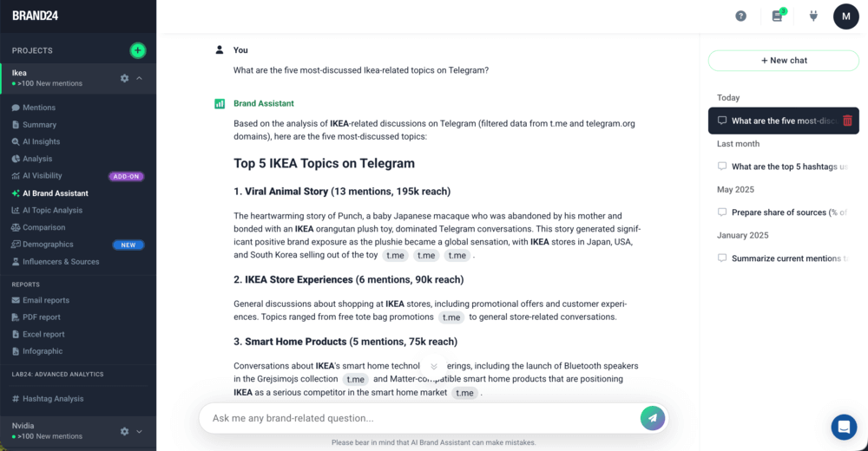Open the user profile avatar M

845,16
